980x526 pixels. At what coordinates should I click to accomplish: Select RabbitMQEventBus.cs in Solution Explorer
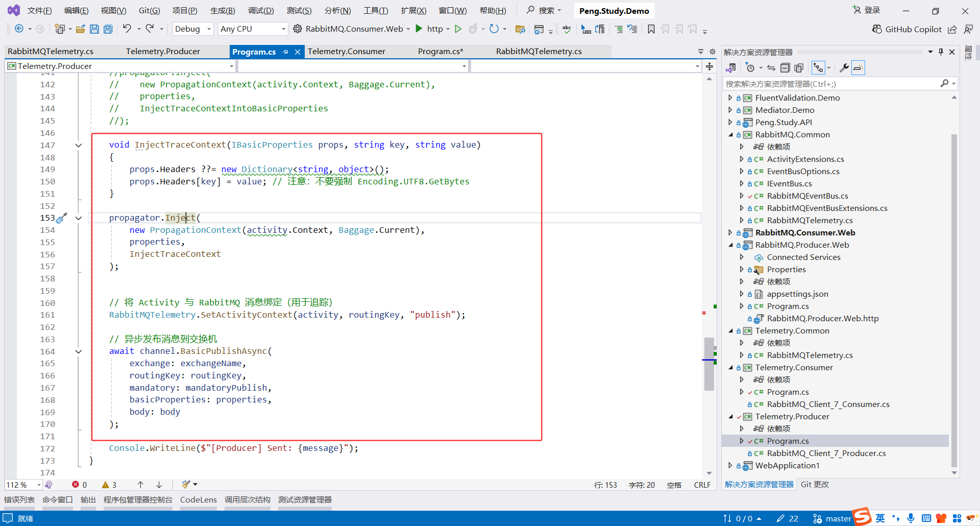point(807,196)
